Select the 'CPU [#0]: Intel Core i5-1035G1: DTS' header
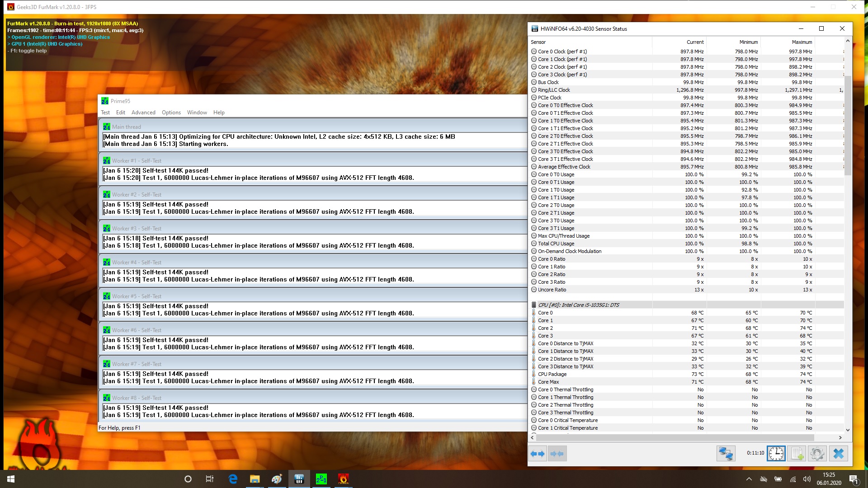 coord(686,305)
